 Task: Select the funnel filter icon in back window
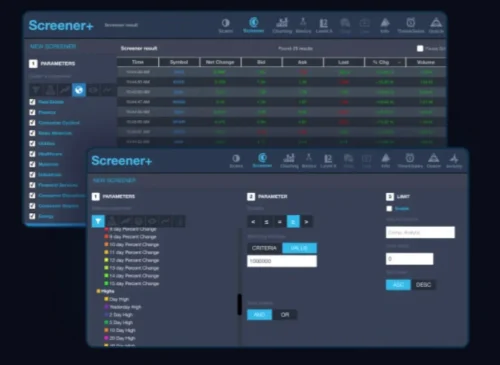36,90
